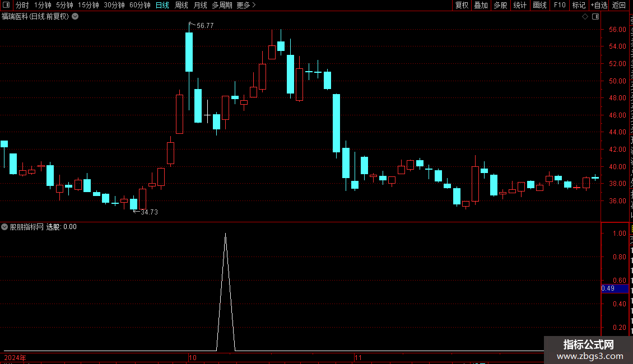
Task: Click the 34.73 low price label
Action: [x=149, y=212]
